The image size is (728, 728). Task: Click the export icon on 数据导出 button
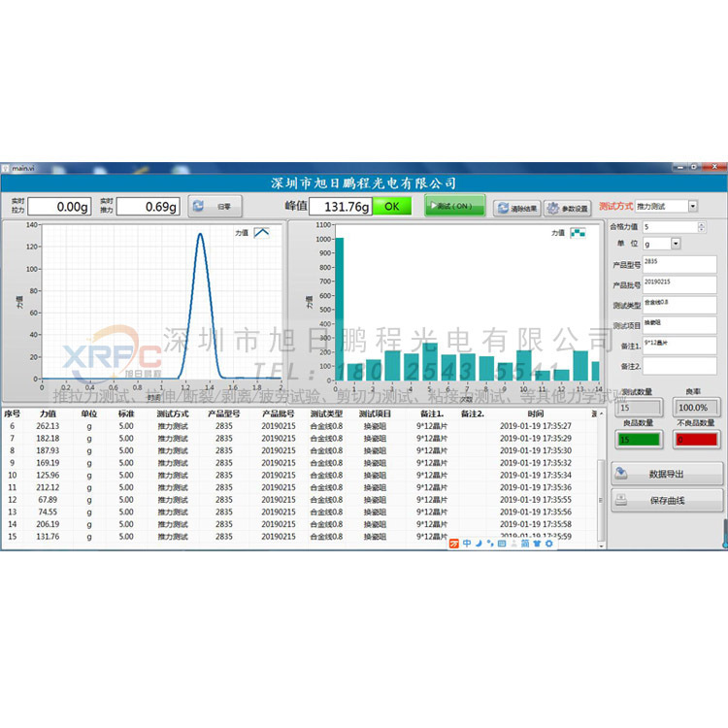click(621, 474)
